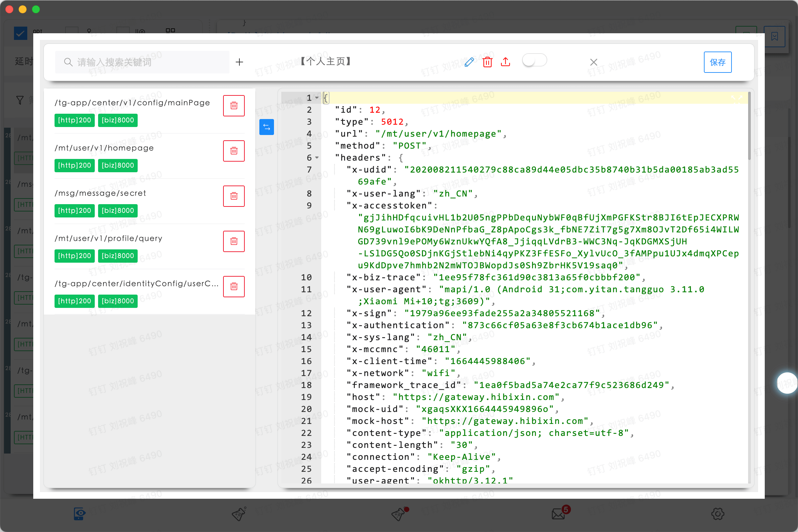The image size is (798, 532).
Task: Click the floating white circle button
Action: point(787,383)
